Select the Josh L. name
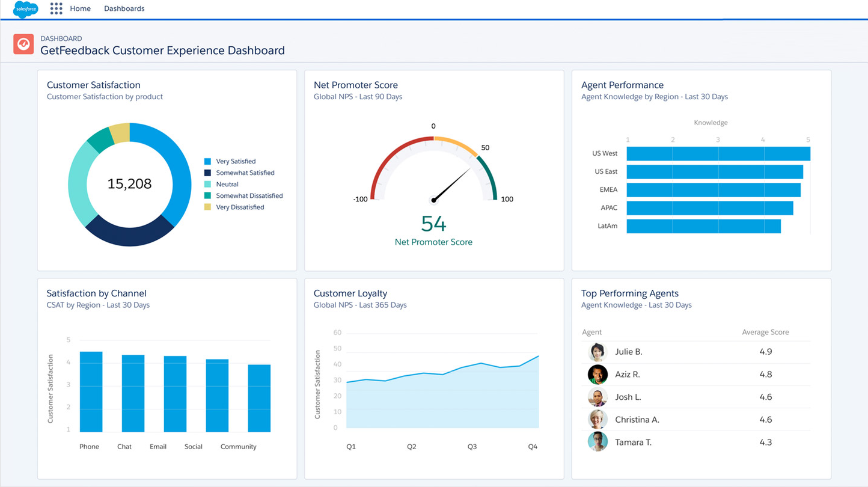Viewport: 868px width, 487px height. 628,397
